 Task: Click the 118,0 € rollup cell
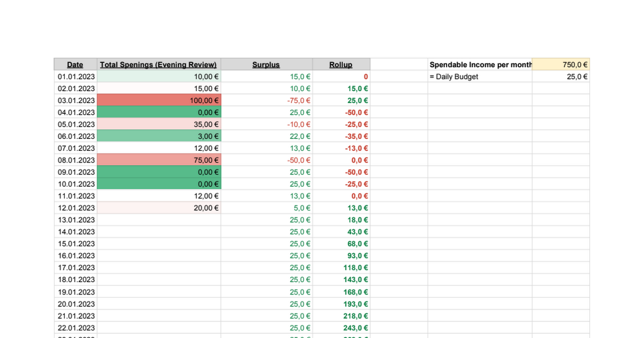pos(341,268)
